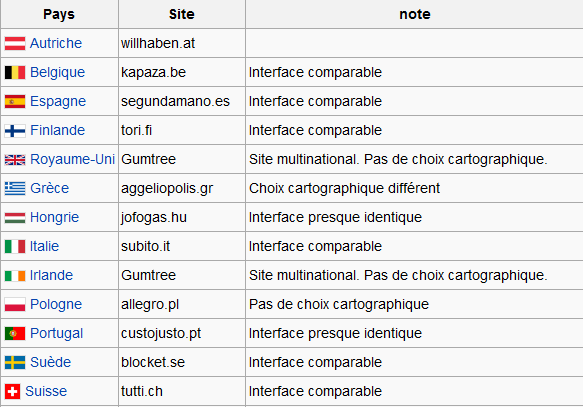Click the note column header

point(415,14)
